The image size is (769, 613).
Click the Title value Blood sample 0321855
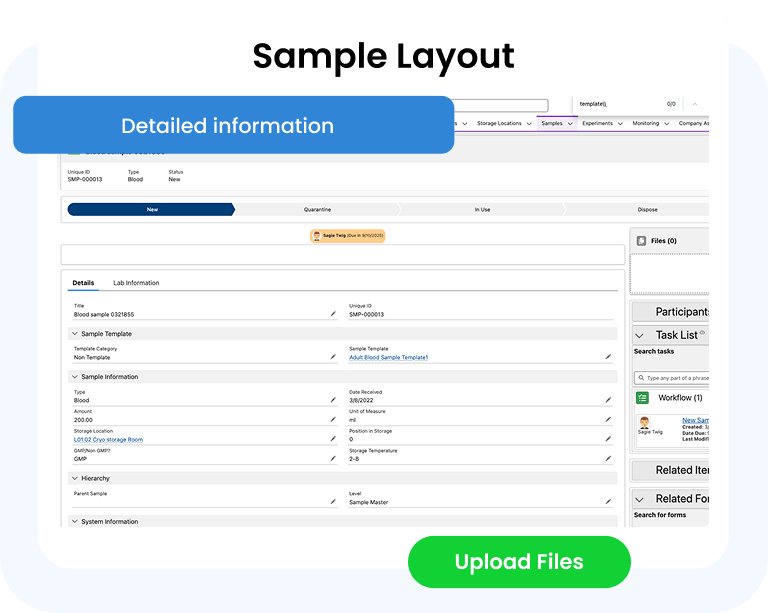[x=104, y=314]
